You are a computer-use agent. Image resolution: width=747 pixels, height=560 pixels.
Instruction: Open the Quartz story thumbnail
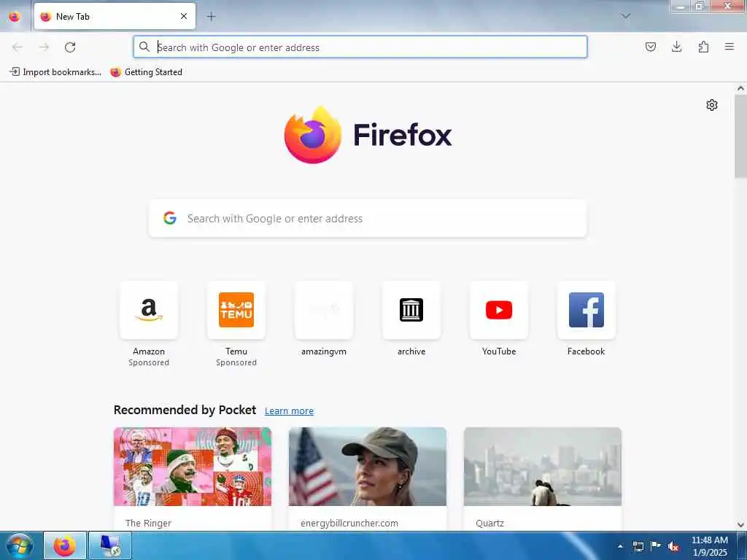pyautogui.click(x=543, y=467)
